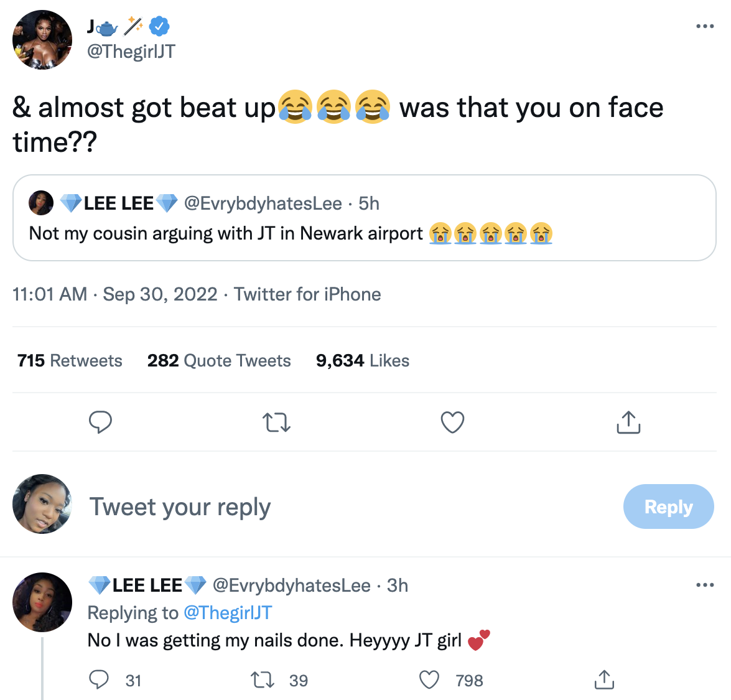
Task: Click JT's verified badge
Action: pyautogui.click(x=161, y=26)
